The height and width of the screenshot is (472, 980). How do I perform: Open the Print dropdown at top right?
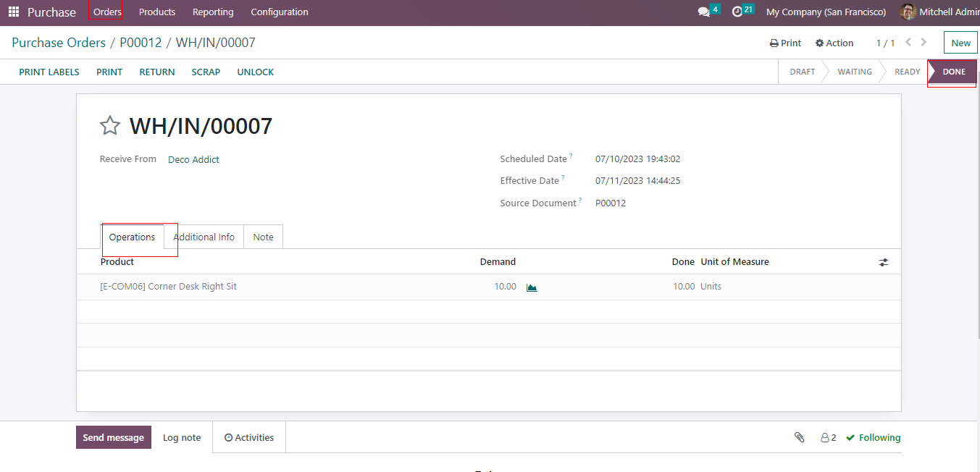tap(785, 43)
